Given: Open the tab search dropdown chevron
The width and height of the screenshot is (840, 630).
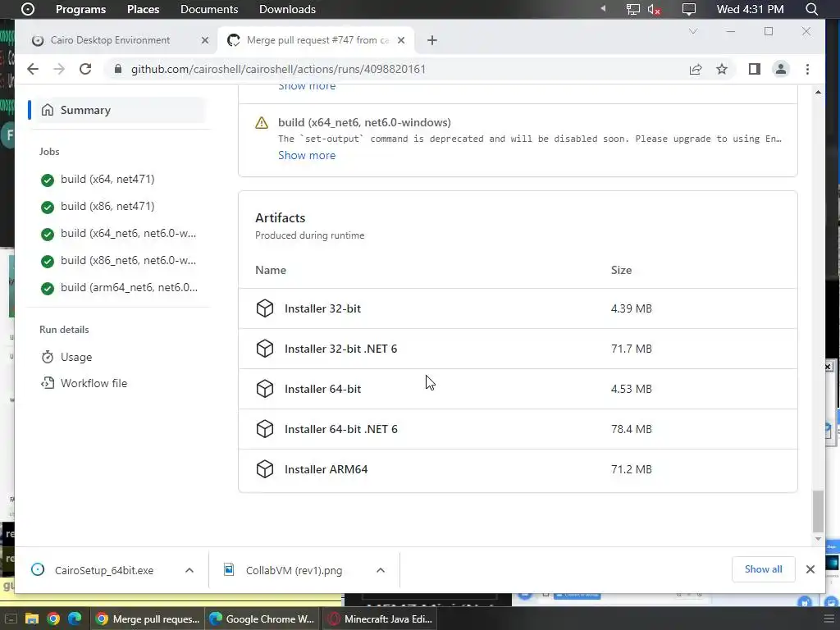Looking at the screenshot, I should click(x=692, y=32).
